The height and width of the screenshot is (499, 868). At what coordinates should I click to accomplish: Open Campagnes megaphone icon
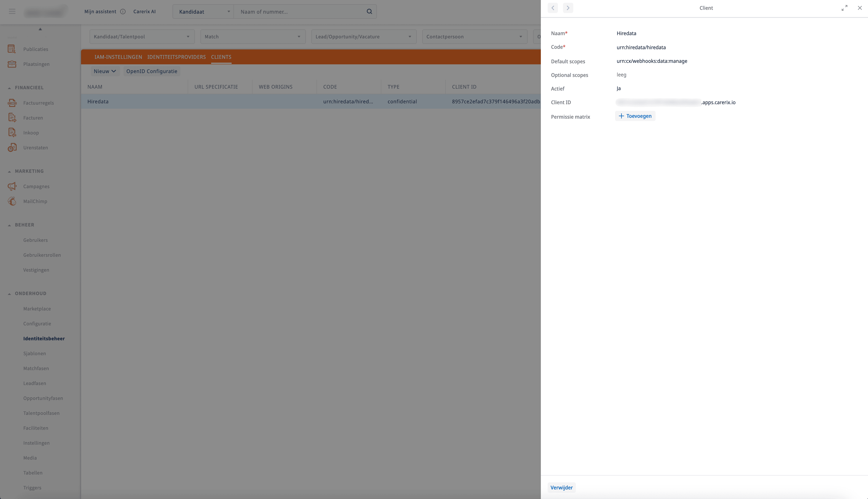click(12, 186)
